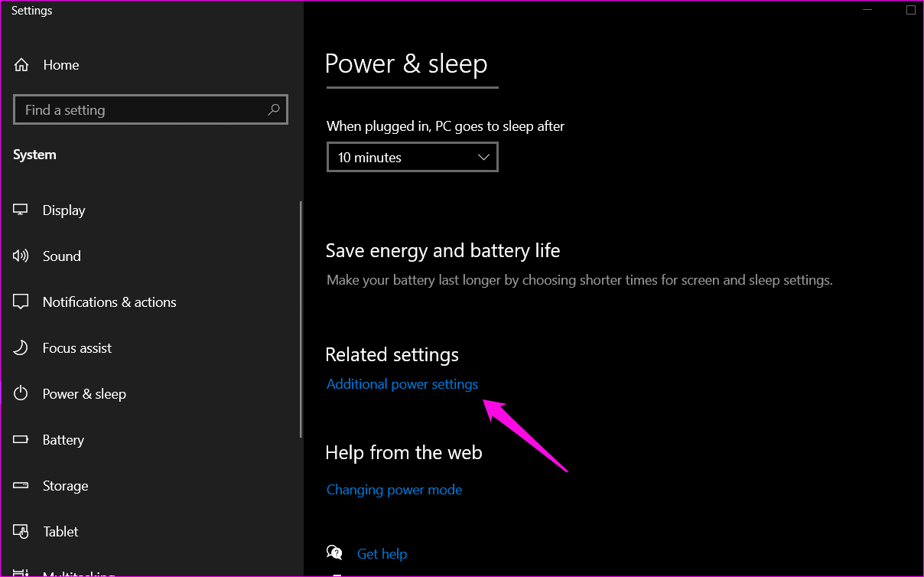Click the Help from the web heading
The height and width of the screenshot is (577, 924).
pos(404,453)
